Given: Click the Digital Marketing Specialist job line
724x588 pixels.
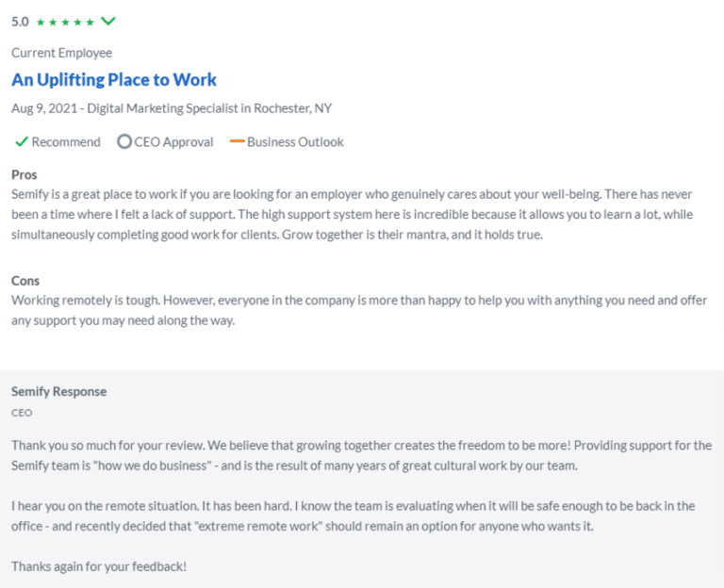Looking at the screenshot, I should pos(172,108).
